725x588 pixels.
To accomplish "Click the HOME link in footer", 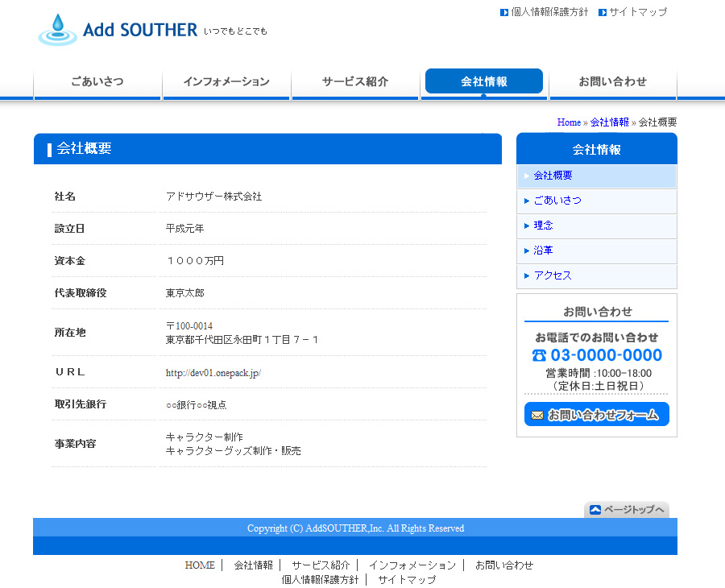I will 200,565.
